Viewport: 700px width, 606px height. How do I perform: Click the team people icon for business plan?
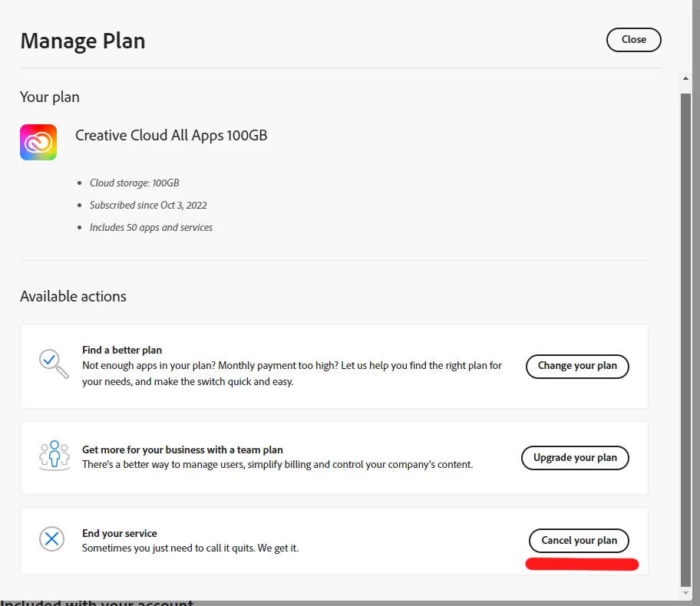coord(54,456)
